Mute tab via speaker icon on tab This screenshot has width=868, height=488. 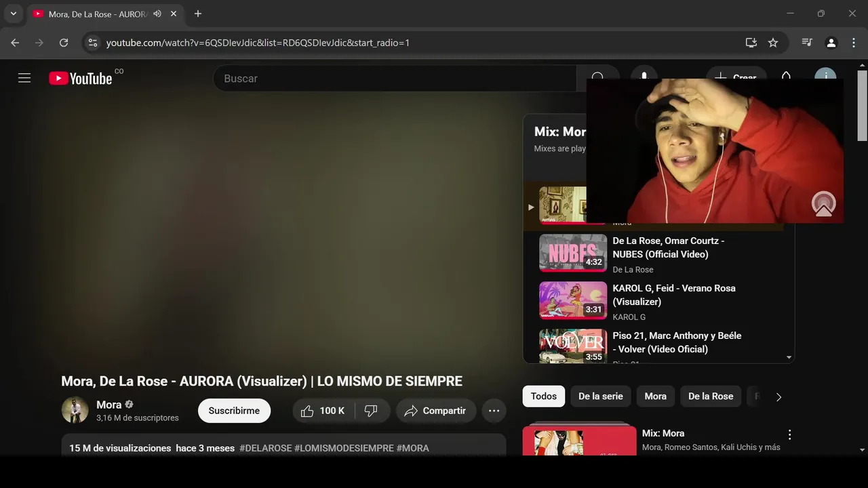157,14
